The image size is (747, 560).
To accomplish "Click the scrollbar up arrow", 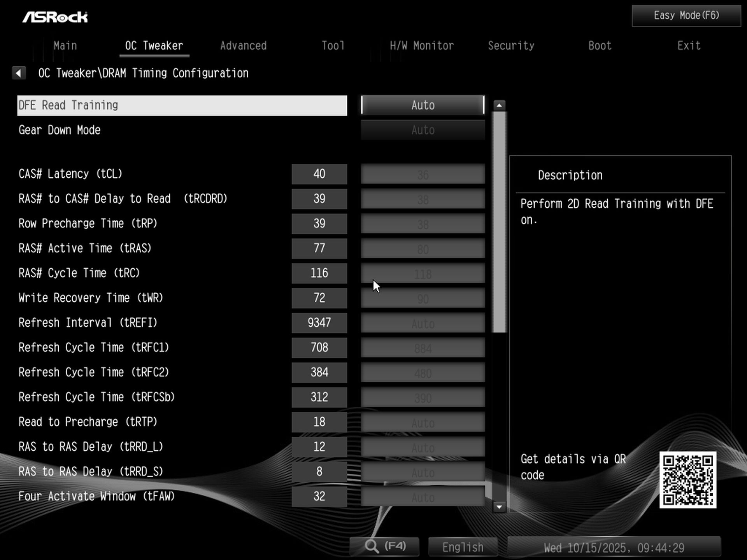I will click(499, 105).
